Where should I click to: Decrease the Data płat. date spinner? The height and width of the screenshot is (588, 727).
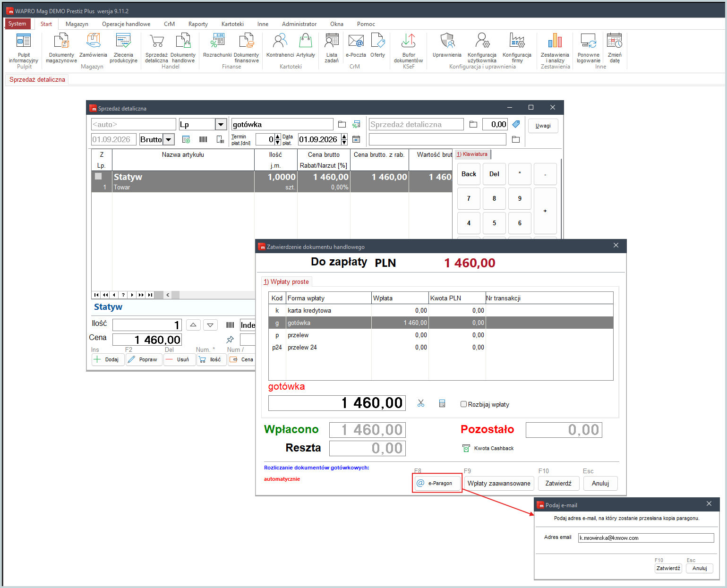pyautogui.click(x=344, y=142)
